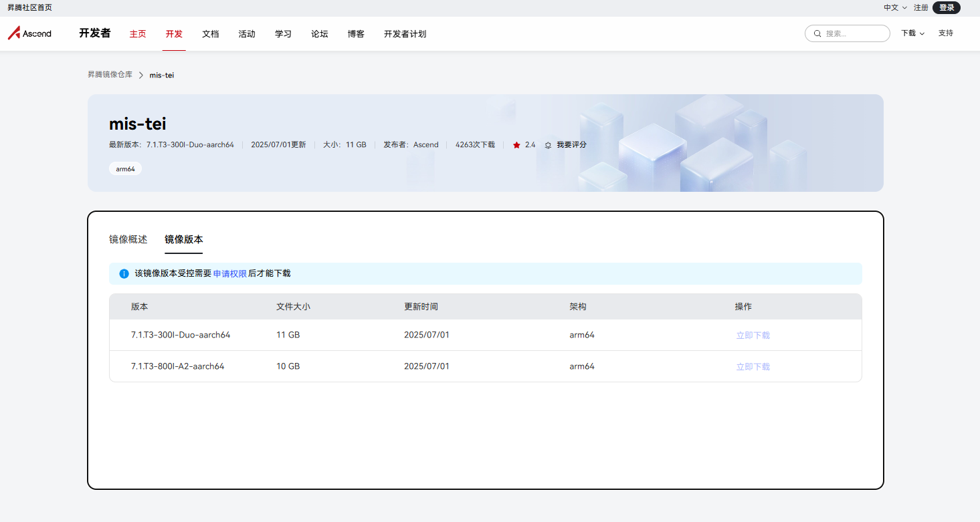Click the 版本 column header

(x=140, y=307)
